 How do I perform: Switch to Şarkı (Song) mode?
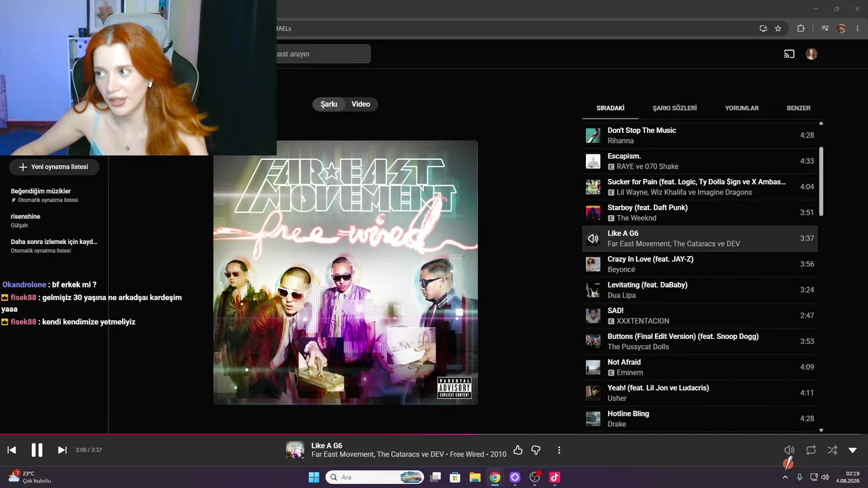point(329,104)
